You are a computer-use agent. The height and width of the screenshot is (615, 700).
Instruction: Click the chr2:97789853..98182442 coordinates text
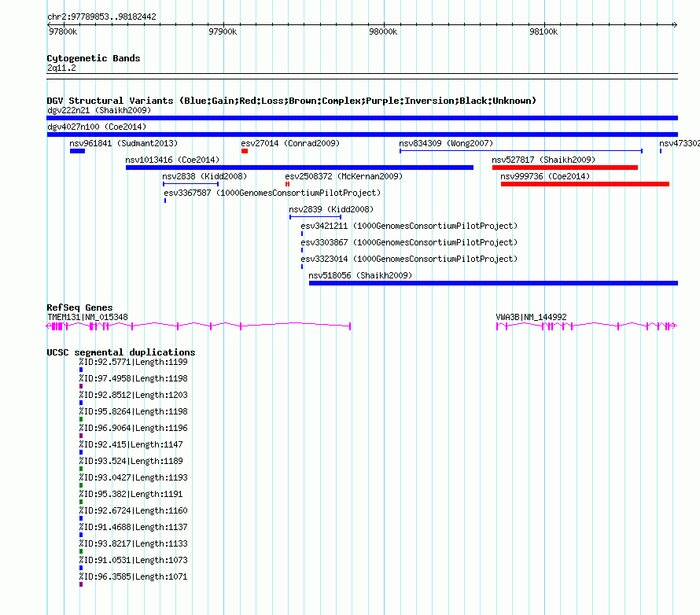[101, 17]
